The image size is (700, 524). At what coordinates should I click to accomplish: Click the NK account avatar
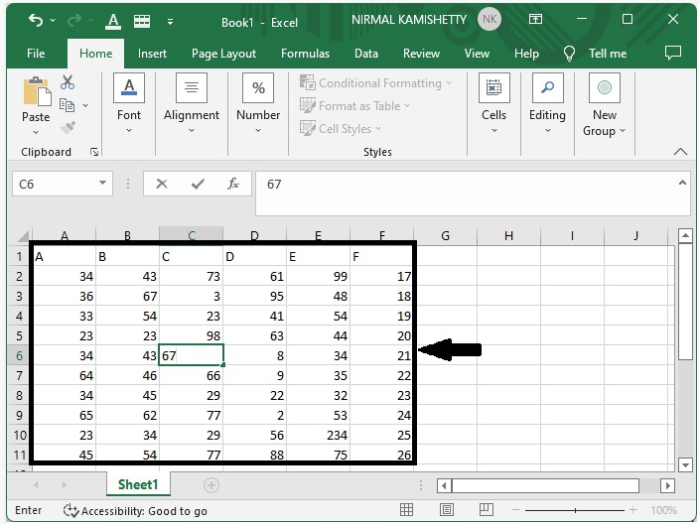point(489,19)
